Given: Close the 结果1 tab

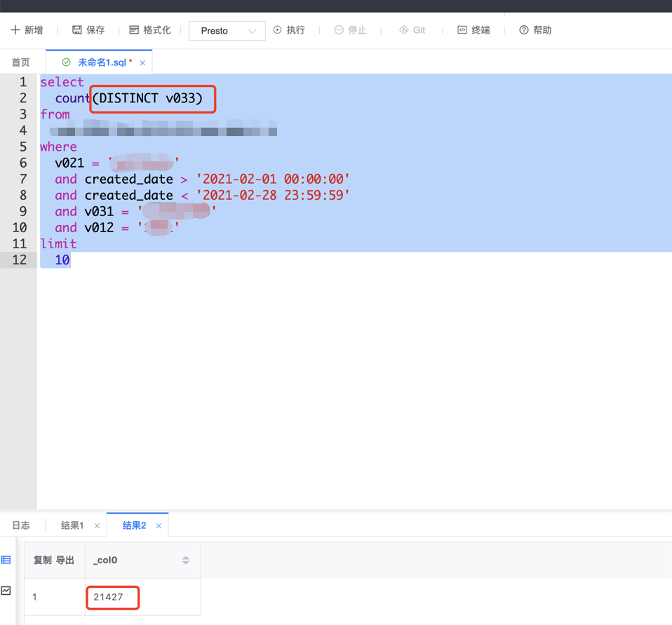Looking at the screenshot, I should [97, 526].
